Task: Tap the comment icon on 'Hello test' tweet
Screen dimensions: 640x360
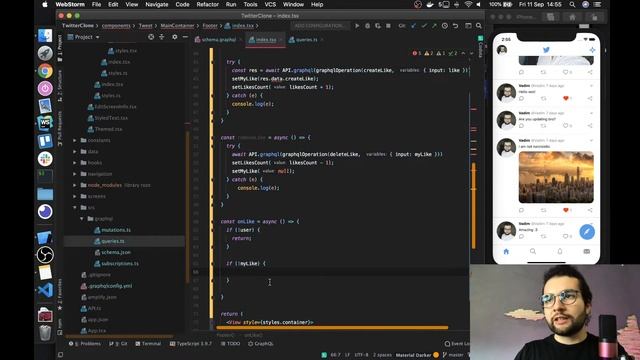Action: [521, 98]
